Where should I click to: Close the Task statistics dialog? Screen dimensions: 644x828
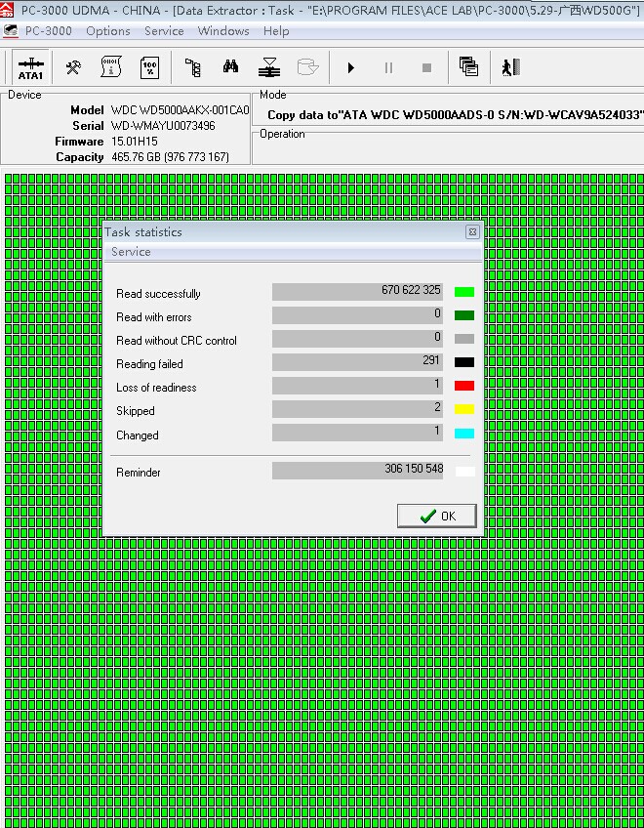tap(472, 232)
